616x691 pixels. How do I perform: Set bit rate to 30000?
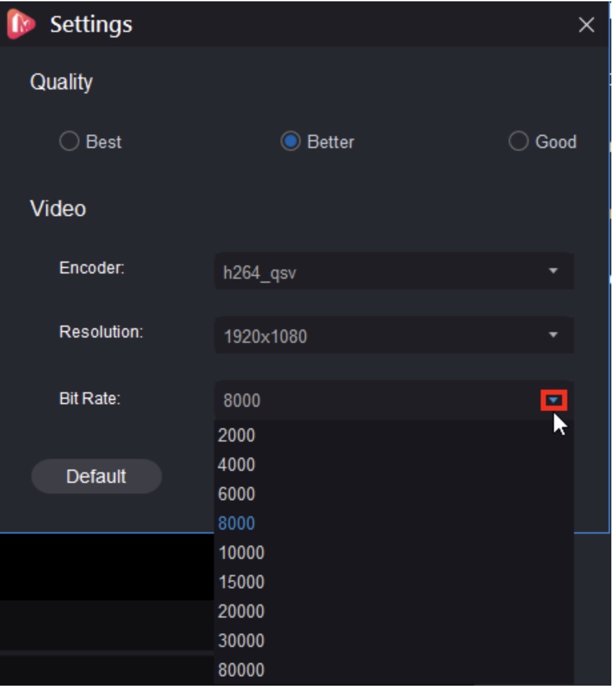coord(395,642)
